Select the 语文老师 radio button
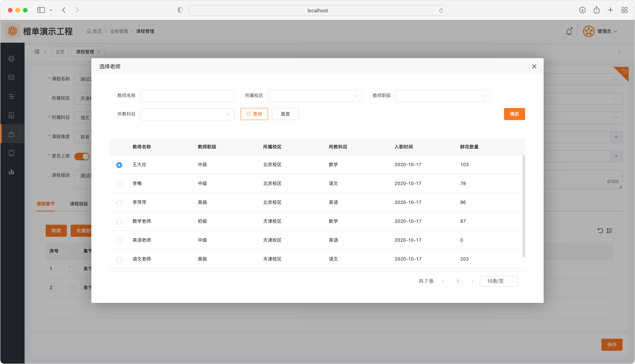635x364 pixels. 119,259
